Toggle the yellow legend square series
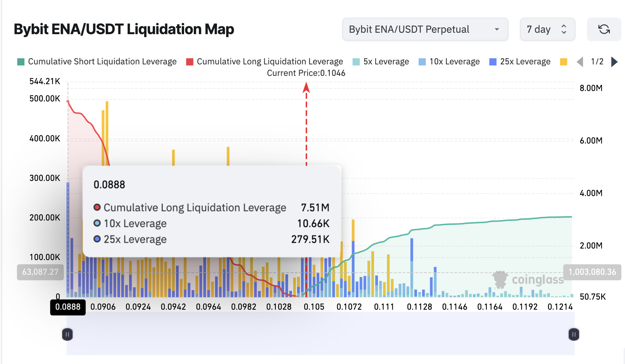This screenshot has width=625, height=364. (564, 62)
